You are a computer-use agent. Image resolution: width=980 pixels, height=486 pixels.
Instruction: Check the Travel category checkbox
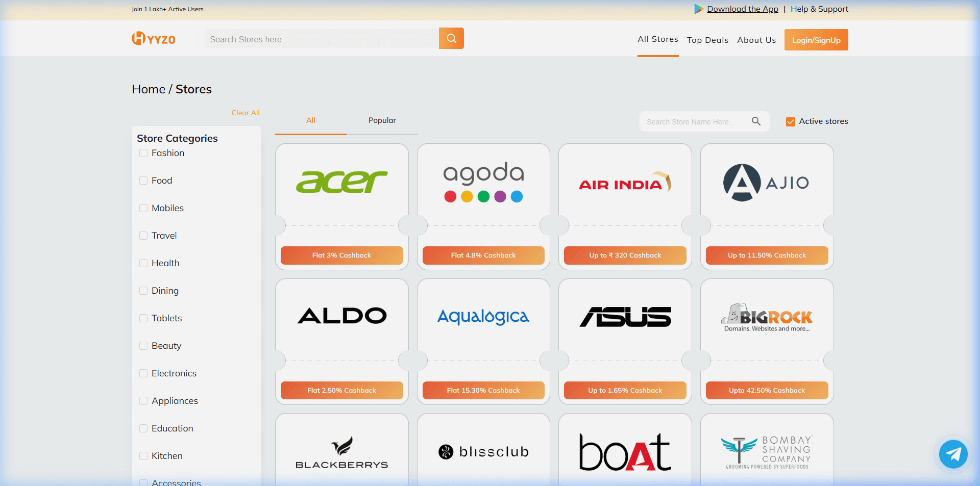click(x=143, y=235)
